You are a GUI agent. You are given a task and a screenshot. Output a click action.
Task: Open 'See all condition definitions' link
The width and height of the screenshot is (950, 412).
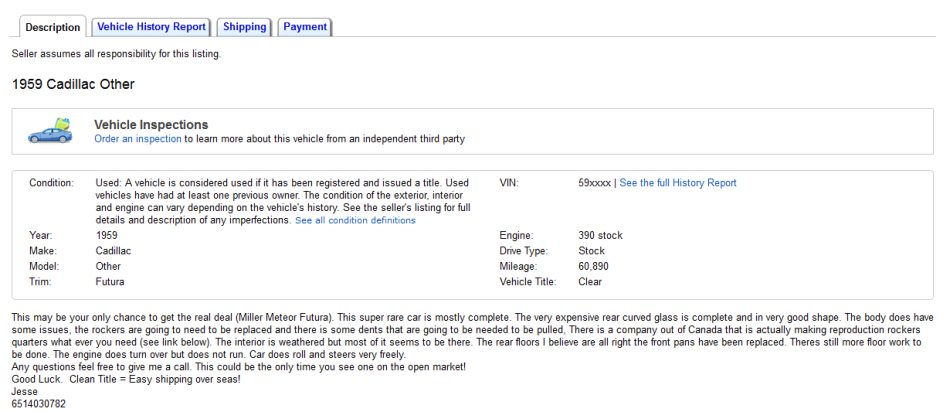(355, 220)
